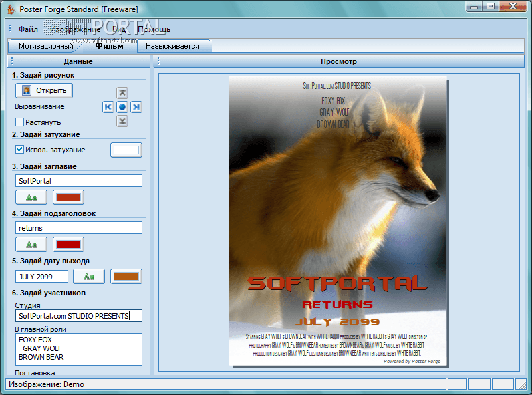Open the Вид menu
This screenshot has height=395, width=532.
[119, 29]
